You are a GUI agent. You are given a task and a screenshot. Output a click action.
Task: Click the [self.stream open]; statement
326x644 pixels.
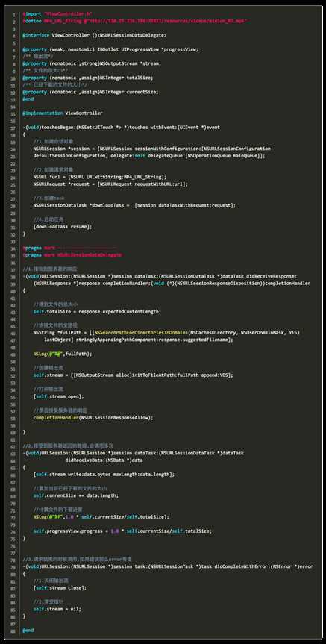(x=59, y=396)
